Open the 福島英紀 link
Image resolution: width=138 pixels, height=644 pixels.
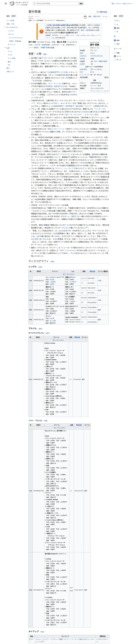pos(95,154)
